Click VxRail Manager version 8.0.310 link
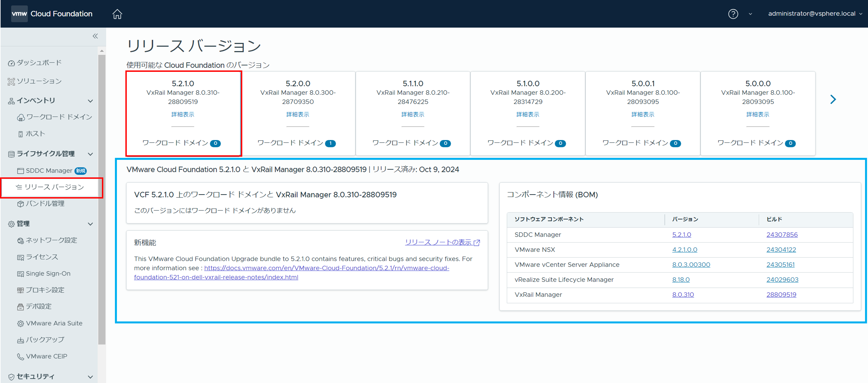This screenshot has height=383, width=868. (683, 295)
